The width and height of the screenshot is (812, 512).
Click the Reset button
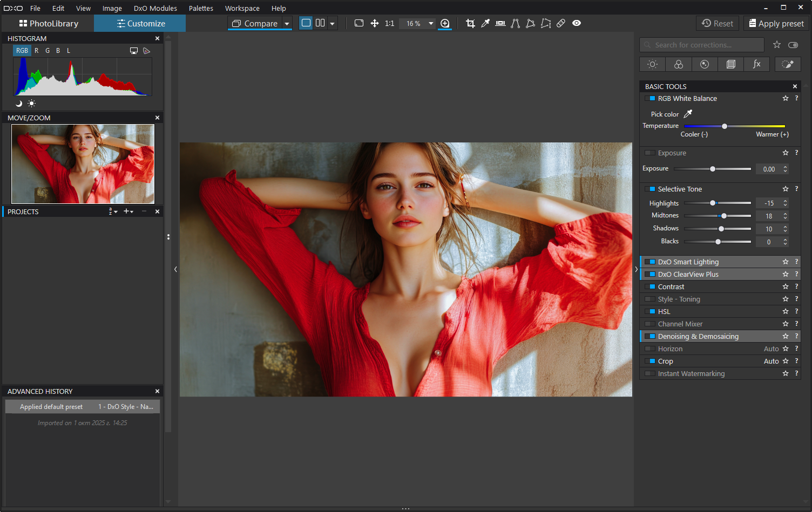tap(718, 23)
